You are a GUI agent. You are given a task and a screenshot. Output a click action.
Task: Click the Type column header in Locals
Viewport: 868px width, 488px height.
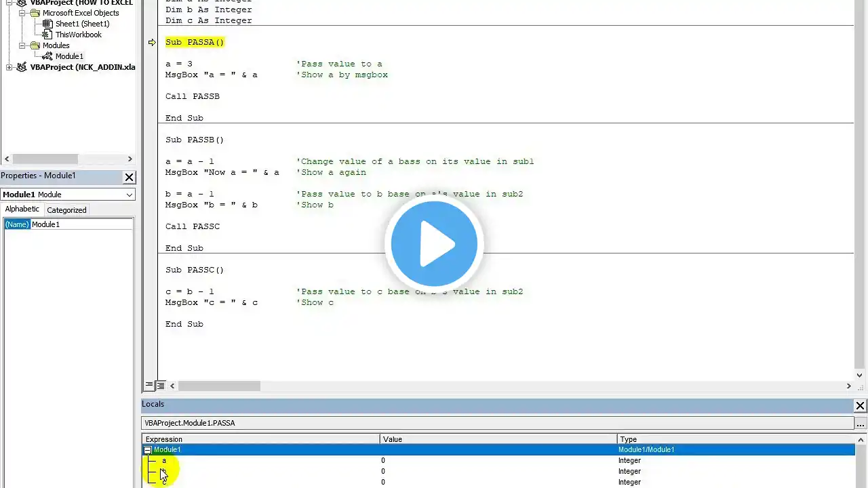[x=736, y=439]
